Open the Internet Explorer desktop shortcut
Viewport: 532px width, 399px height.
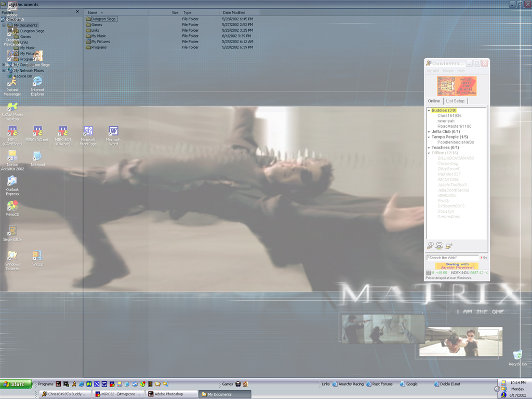pyautogui.click(x=37, y=86)
